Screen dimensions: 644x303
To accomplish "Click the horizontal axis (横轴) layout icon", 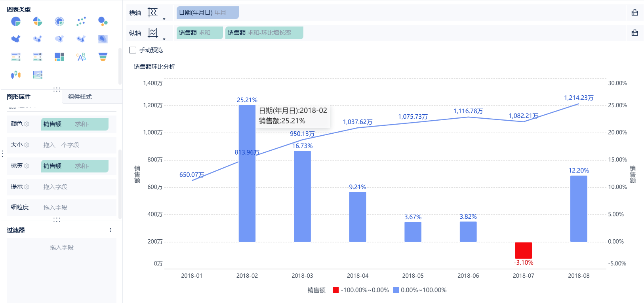I will tap(152, 13).
